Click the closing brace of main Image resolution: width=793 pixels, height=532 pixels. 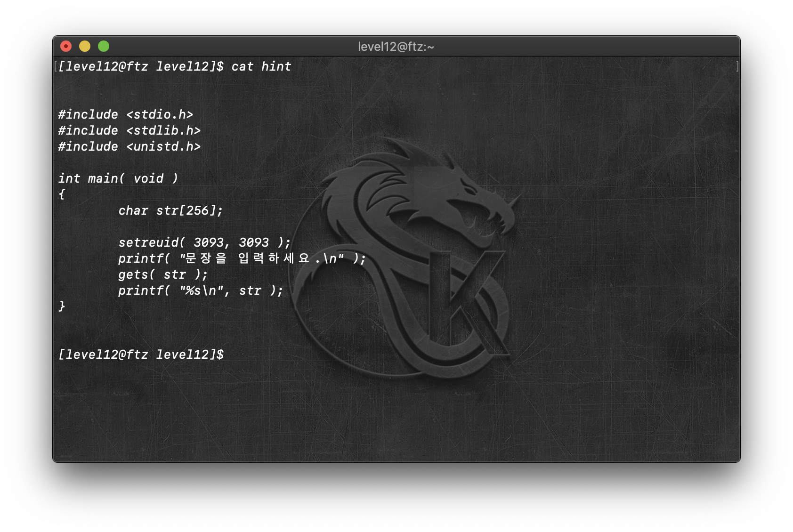click(x=62, y=306)
